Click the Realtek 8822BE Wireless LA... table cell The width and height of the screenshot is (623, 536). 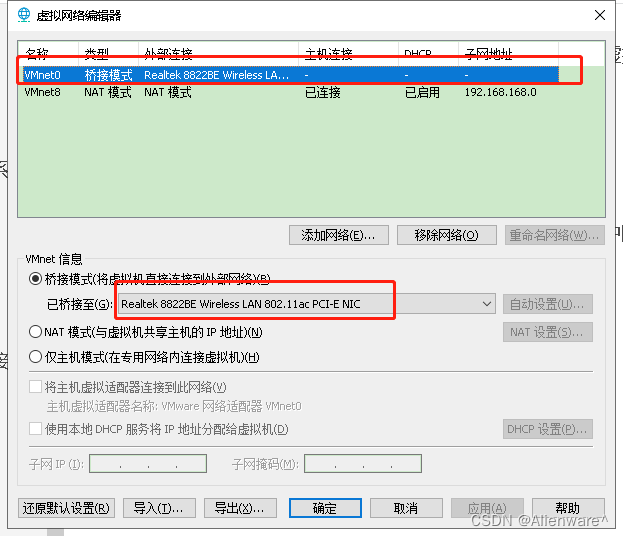pyautogui.click(x=217, y=75)
